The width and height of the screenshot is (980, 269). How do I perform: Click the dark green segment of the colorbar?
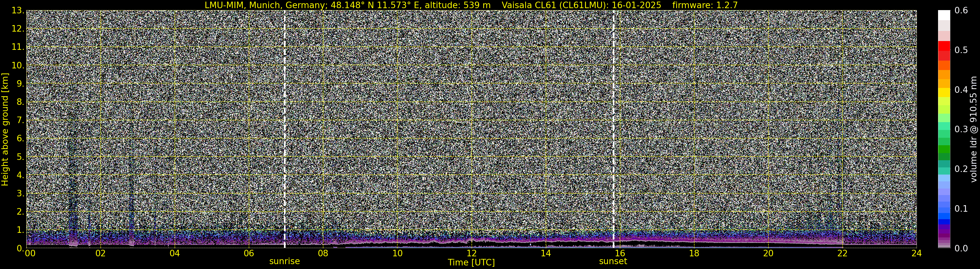944,156
